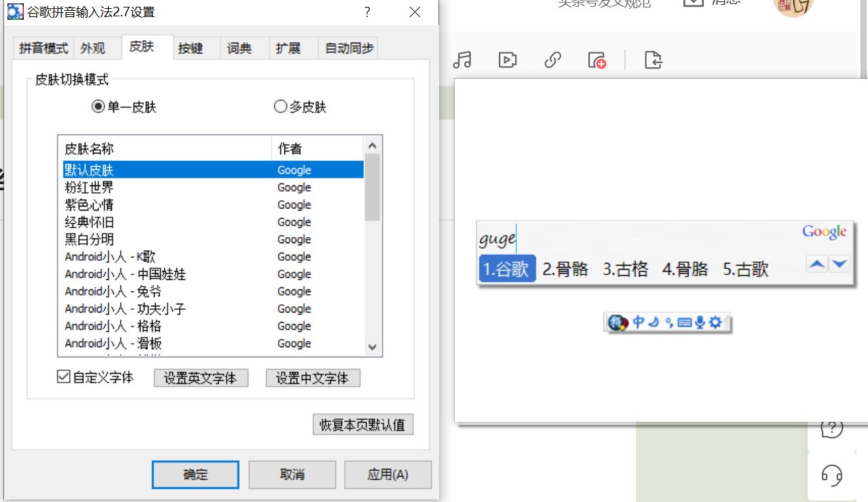
Task: Switch Chinese/English mode with 中 icon
Action: pyautogui.click(x=638, y=323)
